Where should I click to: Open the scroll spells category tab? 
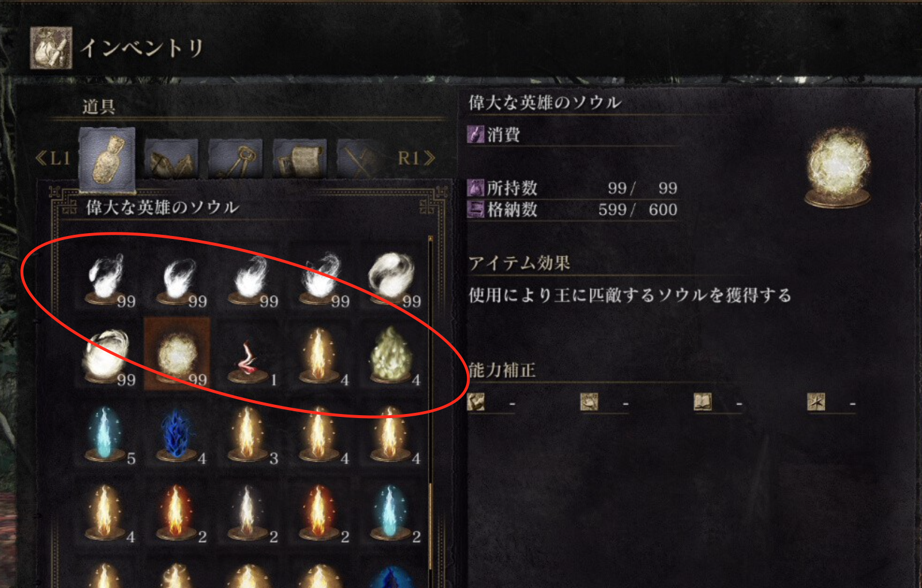pos(299,159)
